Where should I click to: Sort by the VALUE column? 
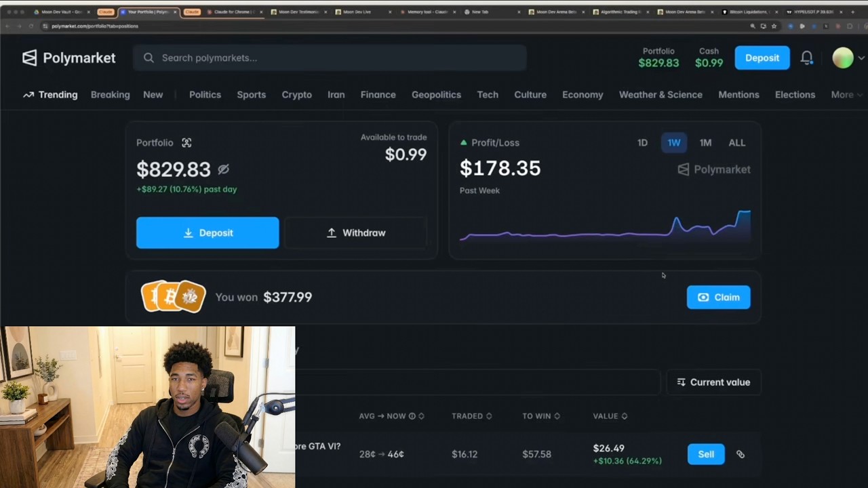click(x=610, y=416)
